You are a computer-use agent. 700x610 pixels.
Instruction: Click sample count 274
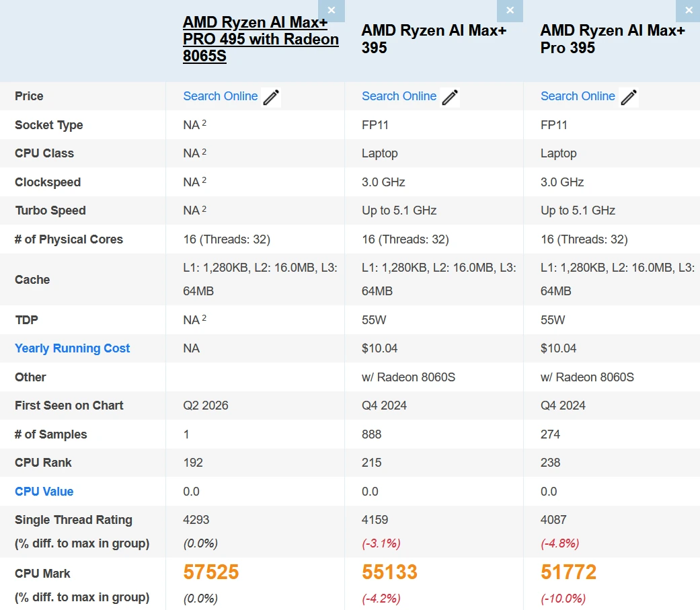(551, 434)
